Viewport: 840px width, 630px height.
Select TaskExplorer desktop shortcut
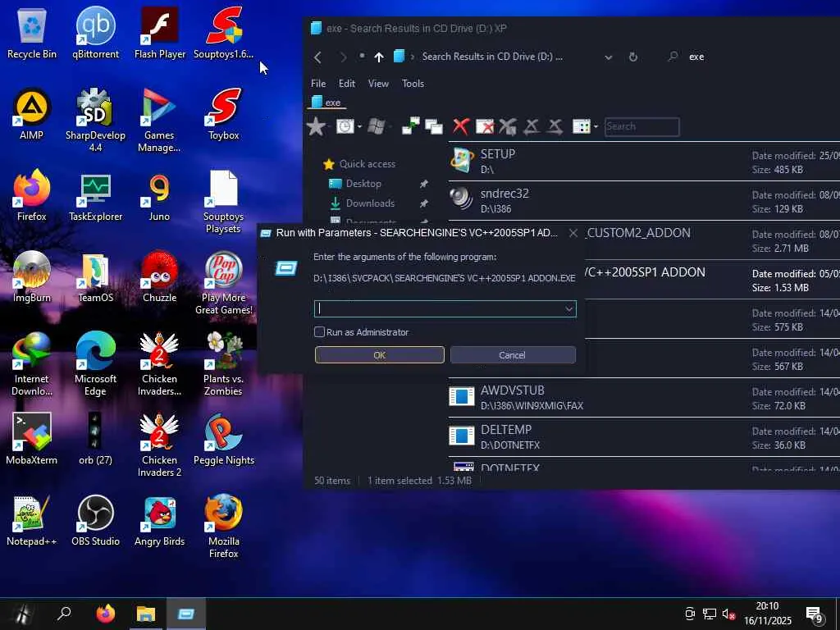click(x=95, y=195)
